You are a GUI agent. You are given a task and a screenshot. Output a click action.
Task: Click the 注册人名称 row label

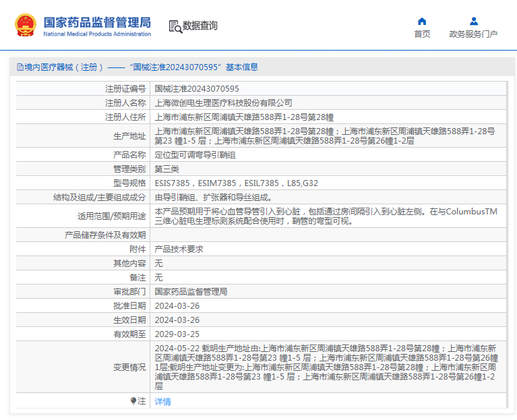click(125, 103)
